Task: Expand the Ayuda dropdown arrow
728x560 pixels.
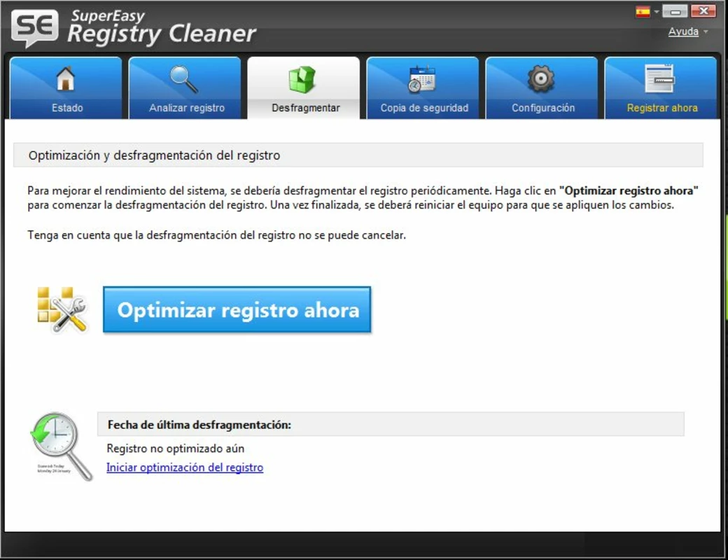Action: (x=706, y=31)
